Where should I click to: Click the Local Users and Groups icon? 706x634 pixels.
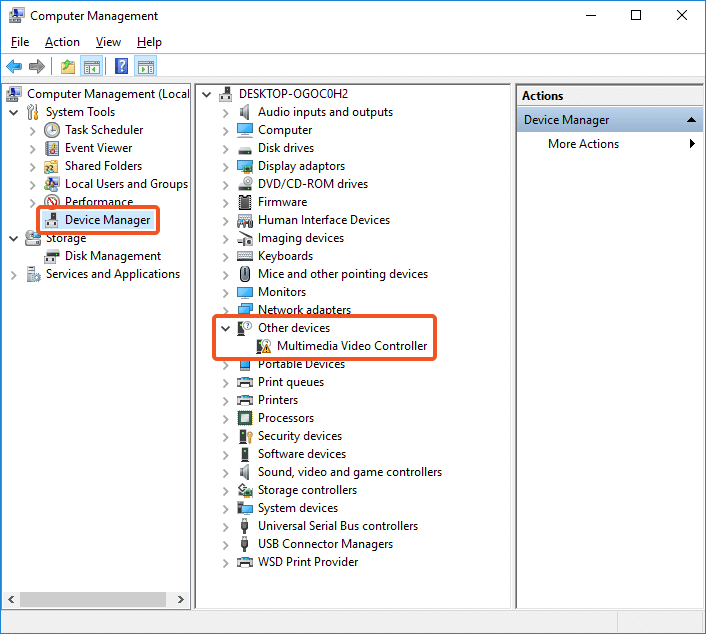tap(51, 184)
